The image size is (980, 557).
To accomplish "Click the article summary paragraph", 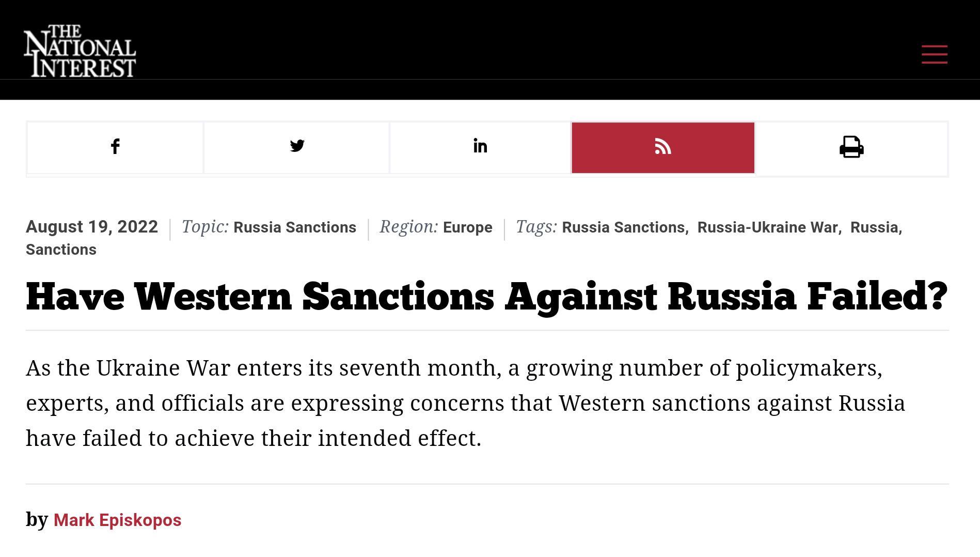I will click(465, 403).
